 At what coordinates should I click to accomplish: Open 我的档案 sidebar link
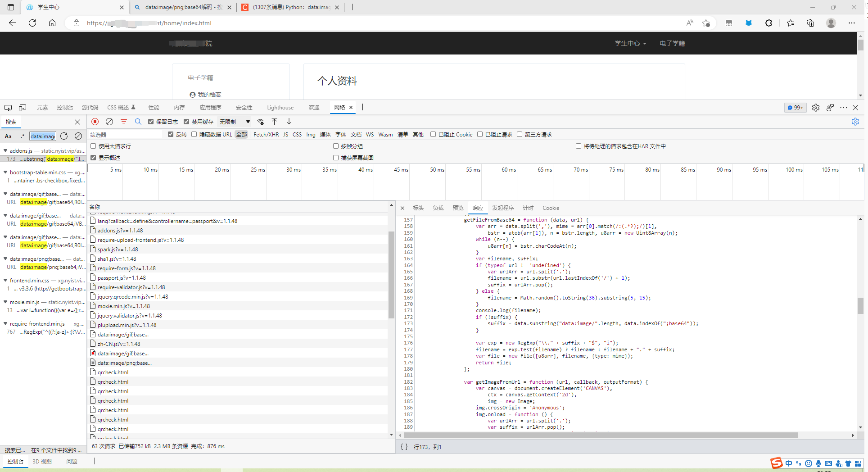(x=209, y=95)
